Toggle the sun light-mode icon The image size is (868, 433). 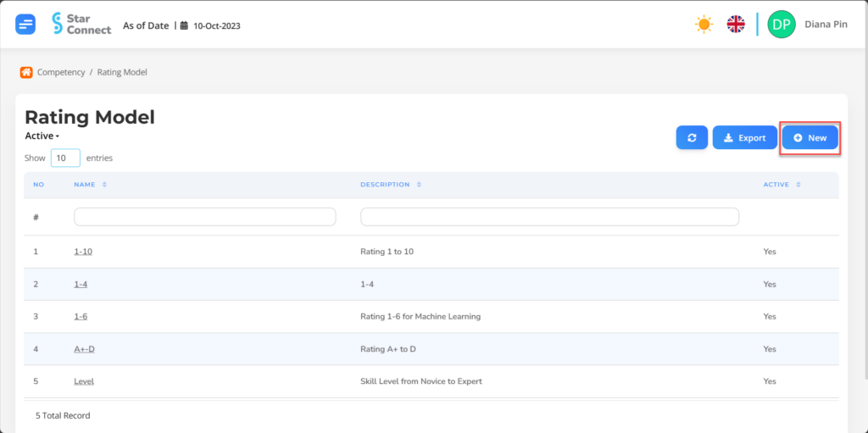[704, 25]
